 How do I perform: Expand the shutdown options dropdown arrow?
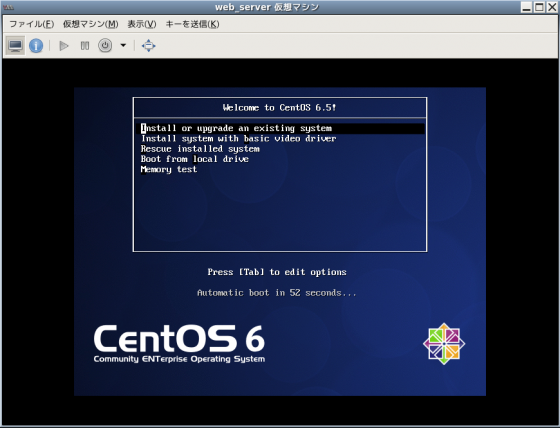(x=123, y=45)
